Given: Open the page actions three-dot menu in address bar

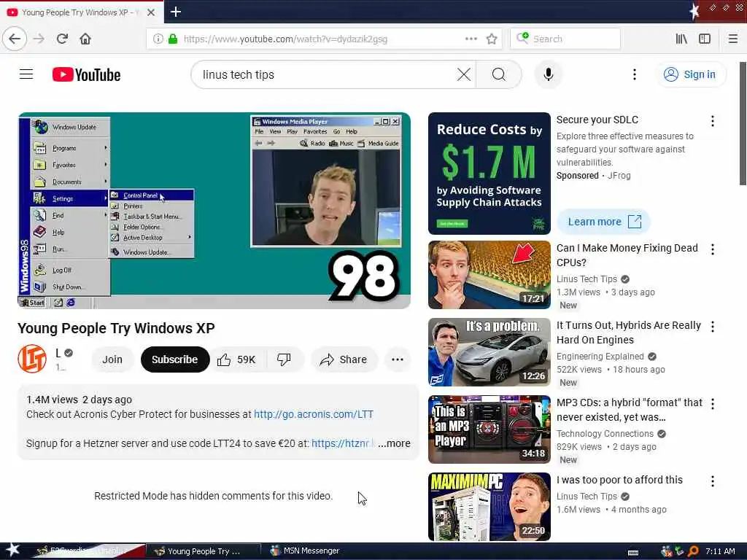Looking at the screenshot, I should [471, 39].
